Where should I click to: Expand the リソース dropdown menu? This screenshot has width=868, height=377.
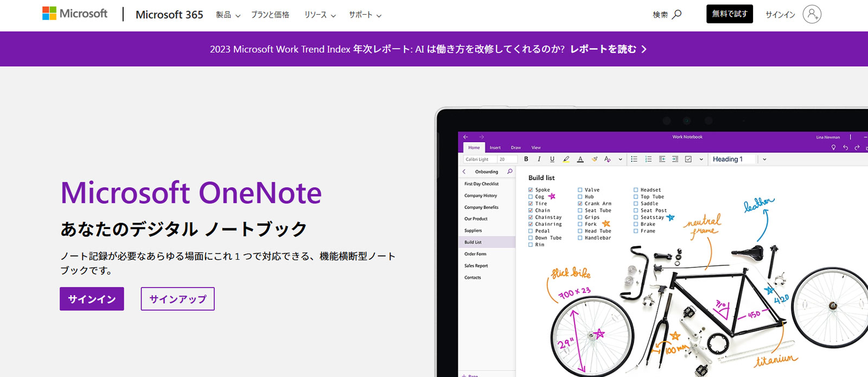click(320, 15)
